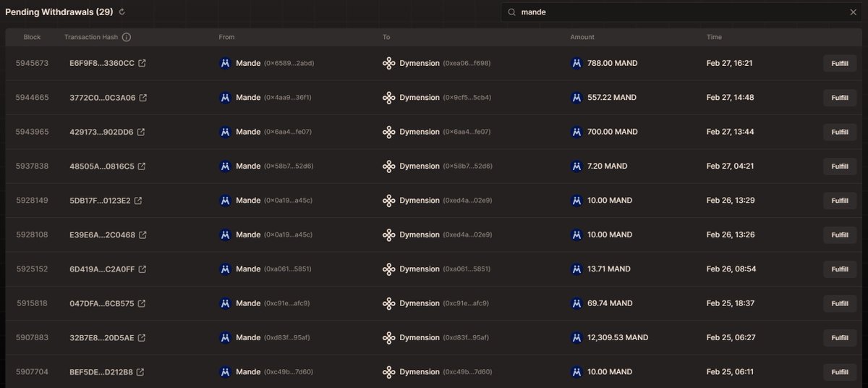Click block number 5925152
Screen dimensions: 868x388
(x=33, y=269)
